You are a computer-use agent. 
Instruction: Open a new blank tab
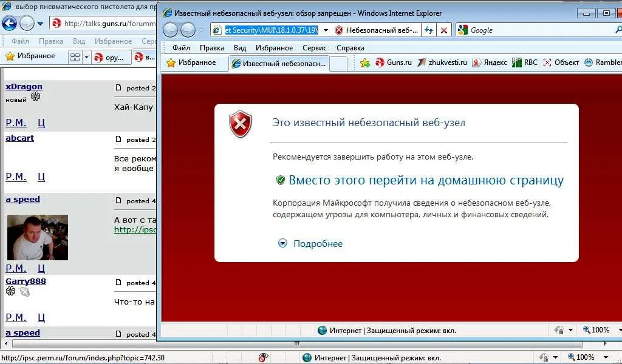338,64
